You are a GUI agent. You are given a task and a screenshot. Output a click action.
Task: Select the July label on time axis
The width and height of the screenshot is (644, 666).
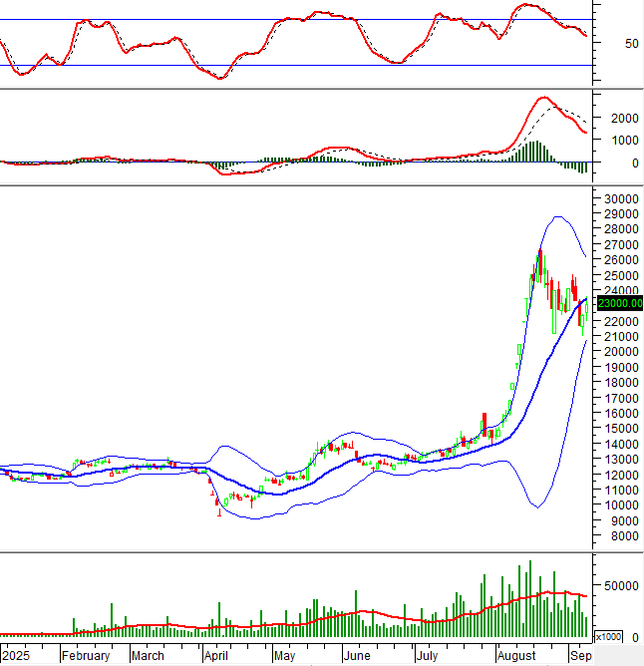click(427, 656)
